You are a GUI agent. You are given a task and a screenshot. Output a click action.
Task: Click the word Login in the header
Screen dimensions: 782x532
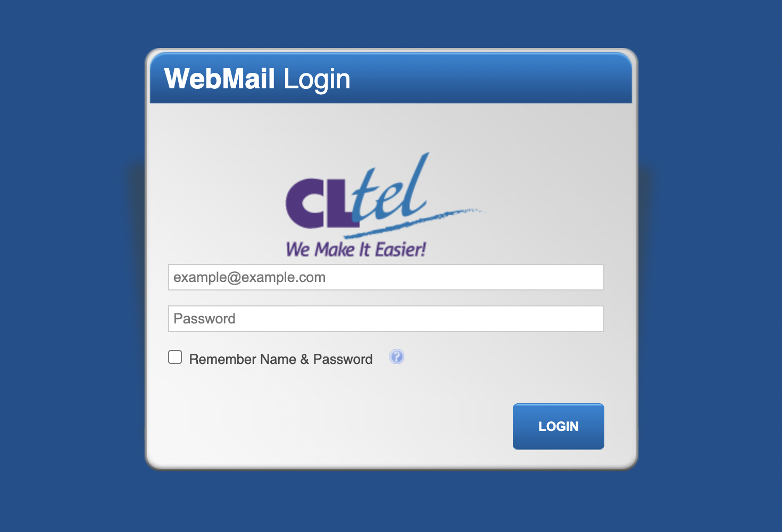[x=317, y=80]
